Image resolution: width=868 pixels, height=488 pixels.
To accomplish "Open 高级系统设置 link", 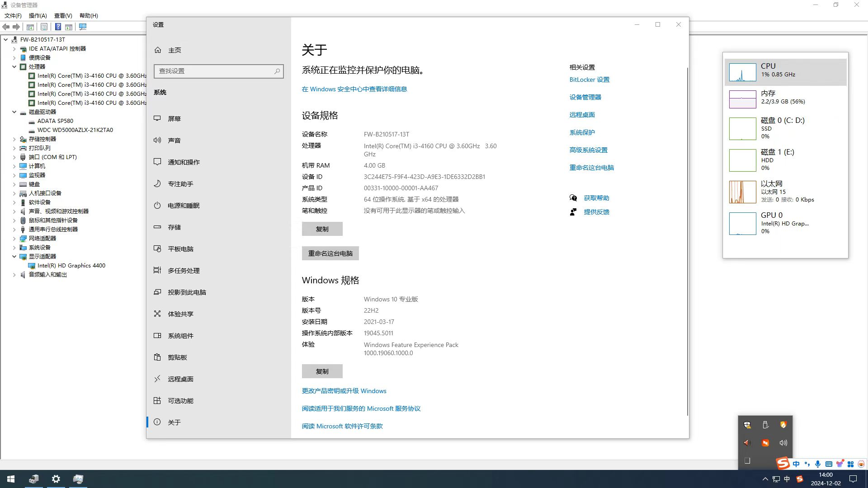I will click(589, 150).
